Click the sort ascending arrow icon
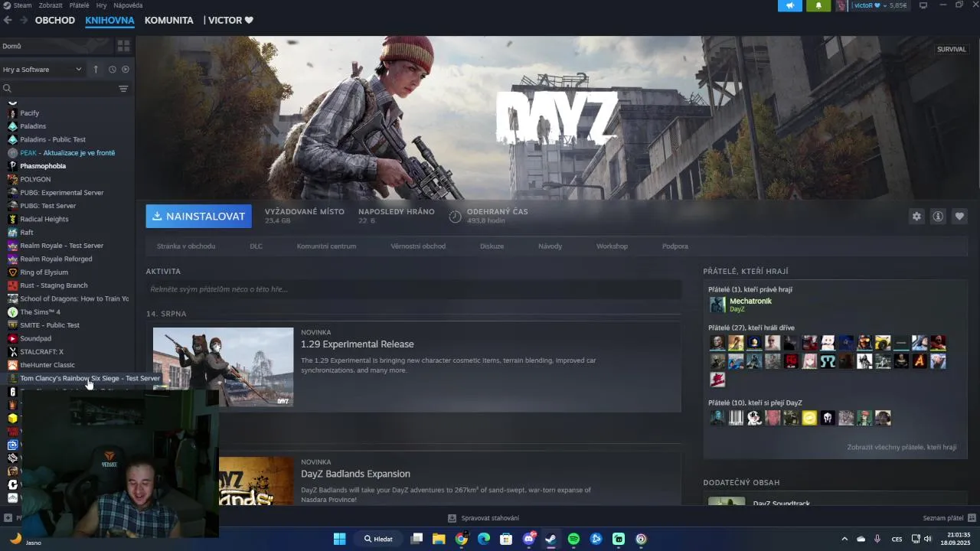This screenshot has width=980, height=551. 96,70
